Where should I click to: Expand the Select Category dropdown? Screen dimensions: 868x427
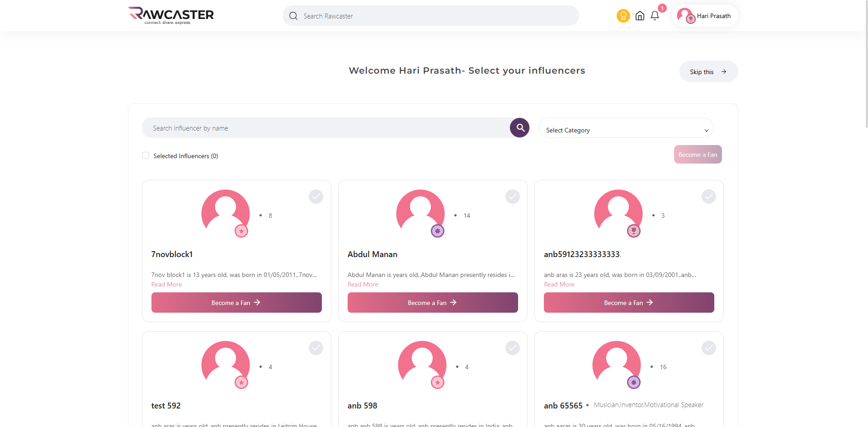click(x=626, y=130)
